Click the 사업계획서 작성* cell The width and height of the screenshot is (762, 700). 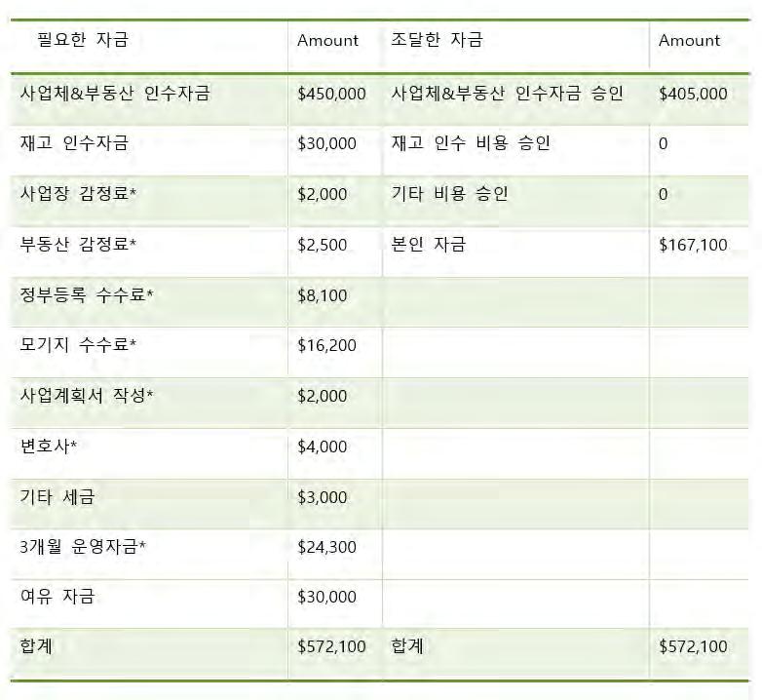tap(88, 396)
